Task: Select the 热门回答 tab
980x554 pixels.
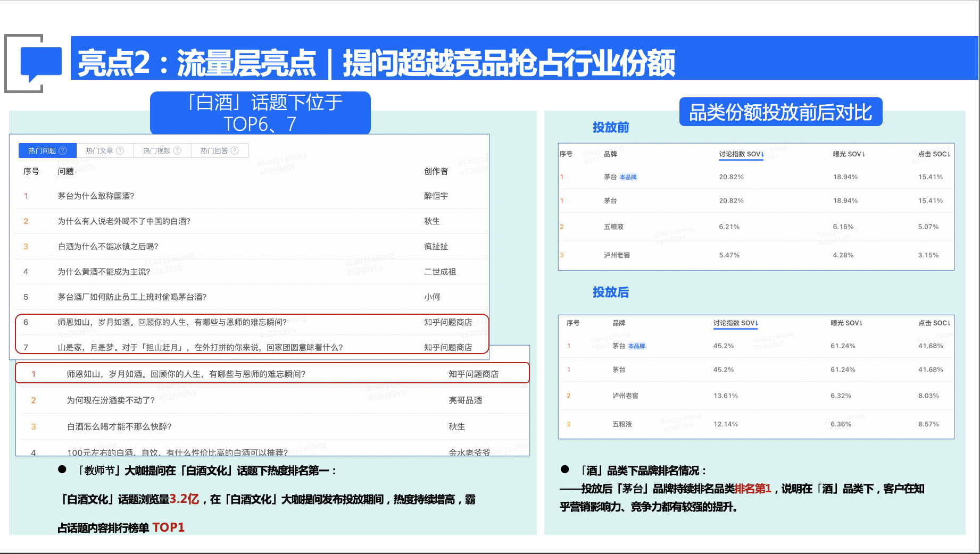Action: coord(214,151)
